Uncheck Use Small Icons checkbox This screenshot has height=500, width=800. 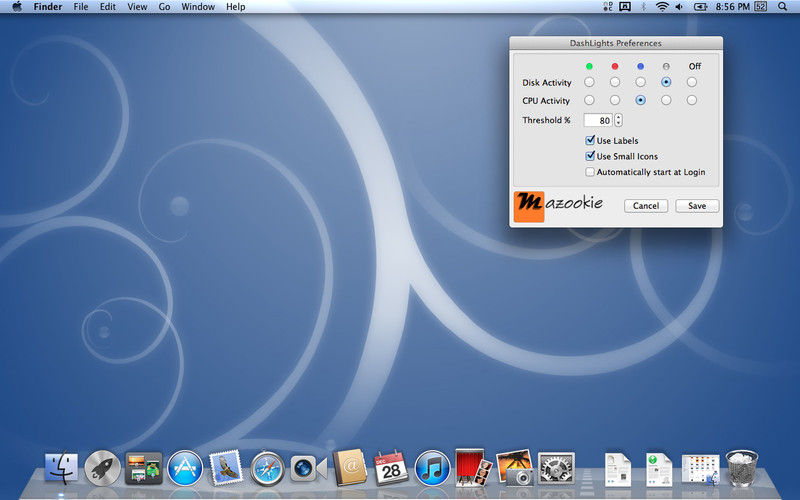(590, 156)
